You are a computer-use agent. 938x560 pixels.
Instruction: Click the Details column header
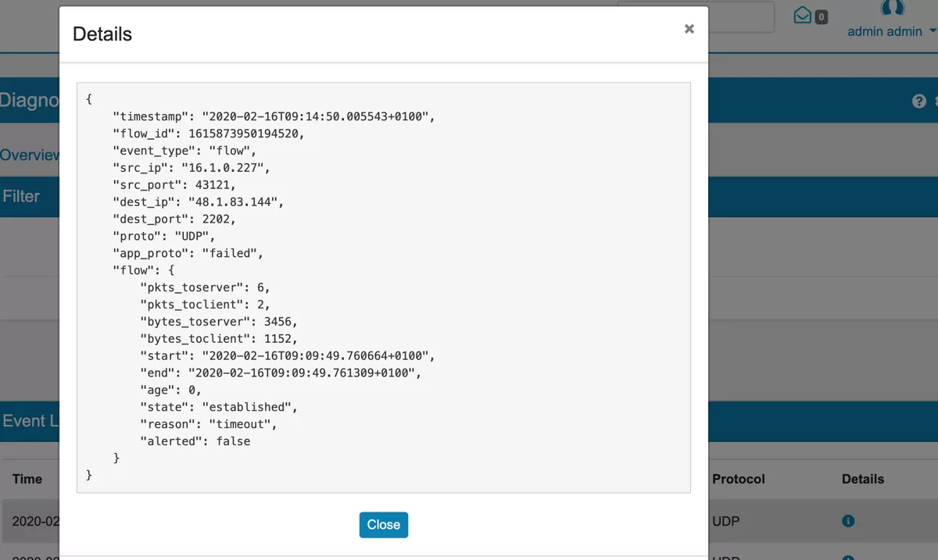click(862, 479)
